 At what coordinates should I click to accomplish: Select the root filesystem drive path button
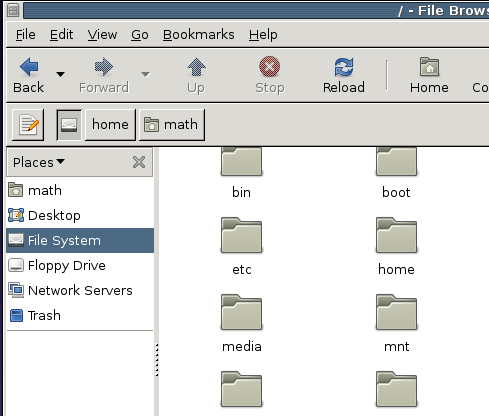pyautogui.click(x=69, y=125)
